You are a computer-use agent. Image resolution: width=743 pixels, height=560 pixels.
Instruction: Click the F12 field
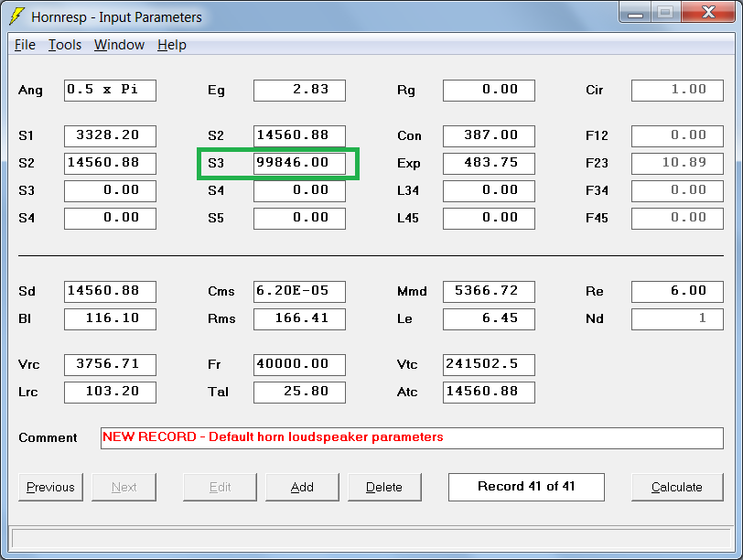point(678,136)
